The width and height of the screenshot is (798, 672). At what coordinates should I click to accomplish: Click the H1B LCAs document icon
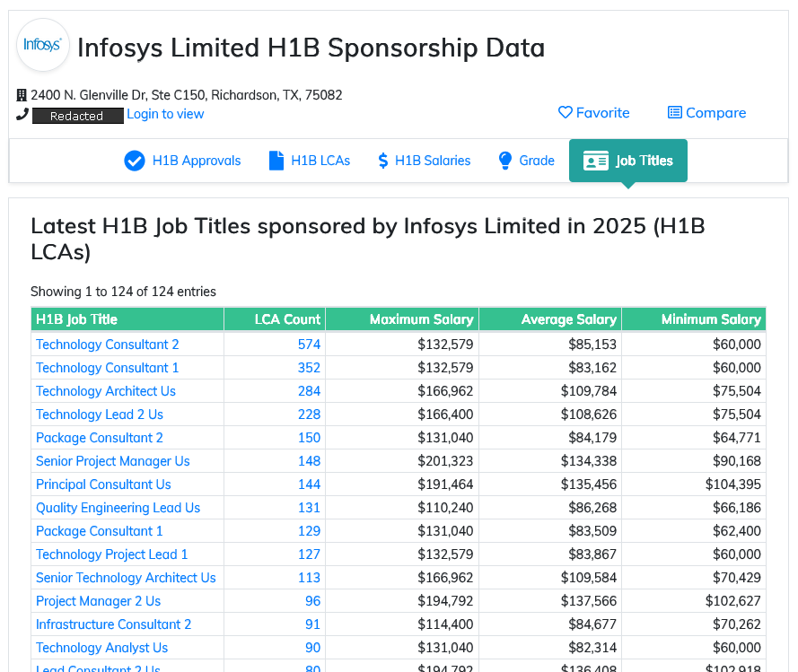[276, 161]
